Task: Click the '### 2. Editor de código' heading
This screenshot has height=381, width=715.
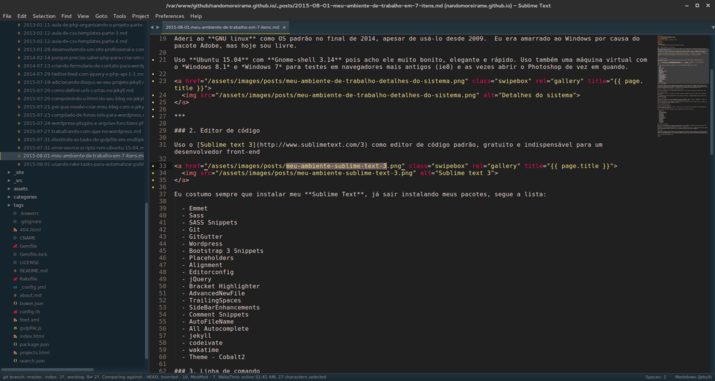Action: tap(217, 131)
